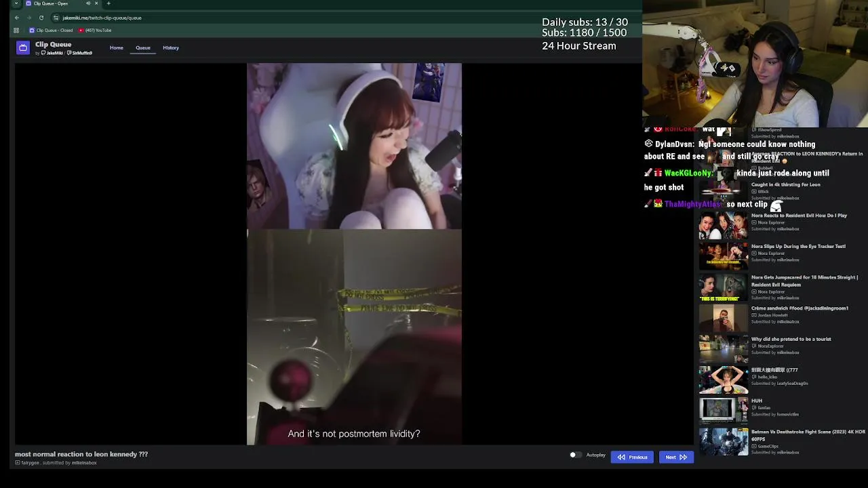Select 'Why did she pretend to be a tourist' title
The width and height of the screenshot is (868, 488).
click(791, 339)
